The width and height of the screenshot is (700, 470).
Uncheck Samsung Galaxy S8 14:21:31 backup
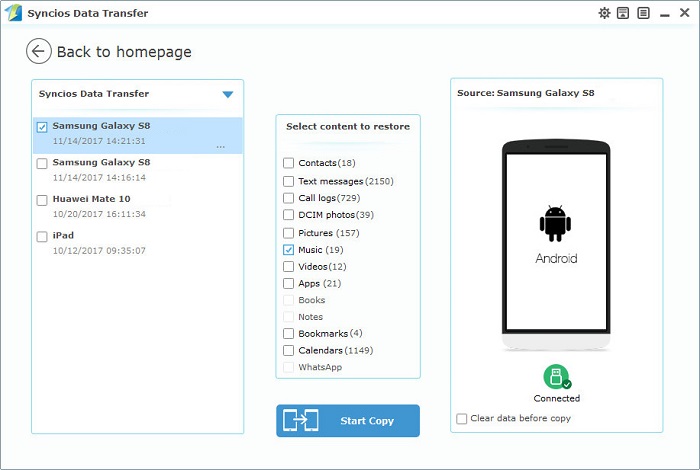[42, 127]
